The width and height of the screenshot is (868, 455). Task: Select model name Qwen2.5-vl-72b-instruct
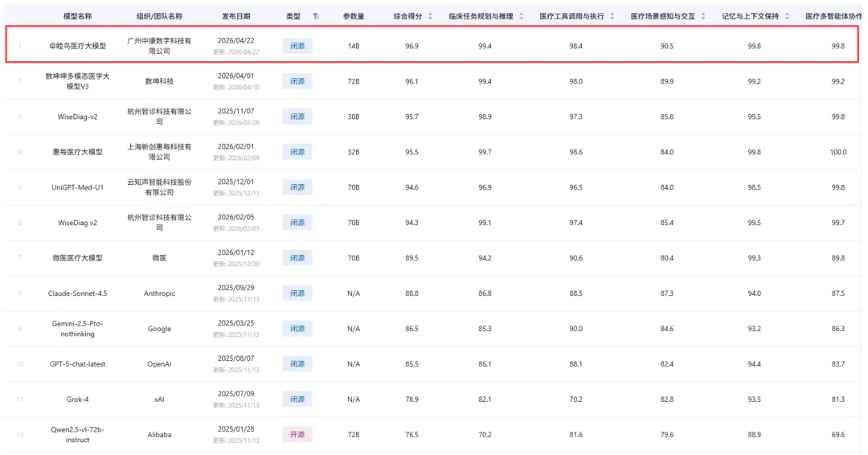point(77,435)
